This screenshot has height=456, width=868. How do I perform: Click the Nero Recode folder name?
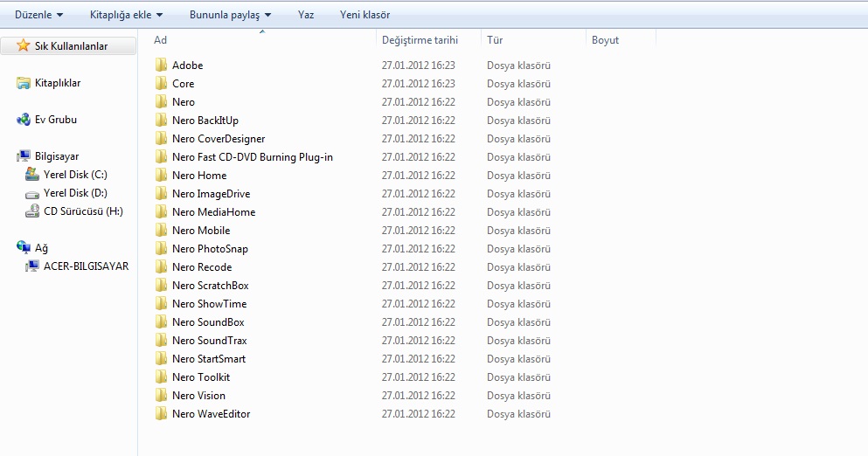coord(202,266)
